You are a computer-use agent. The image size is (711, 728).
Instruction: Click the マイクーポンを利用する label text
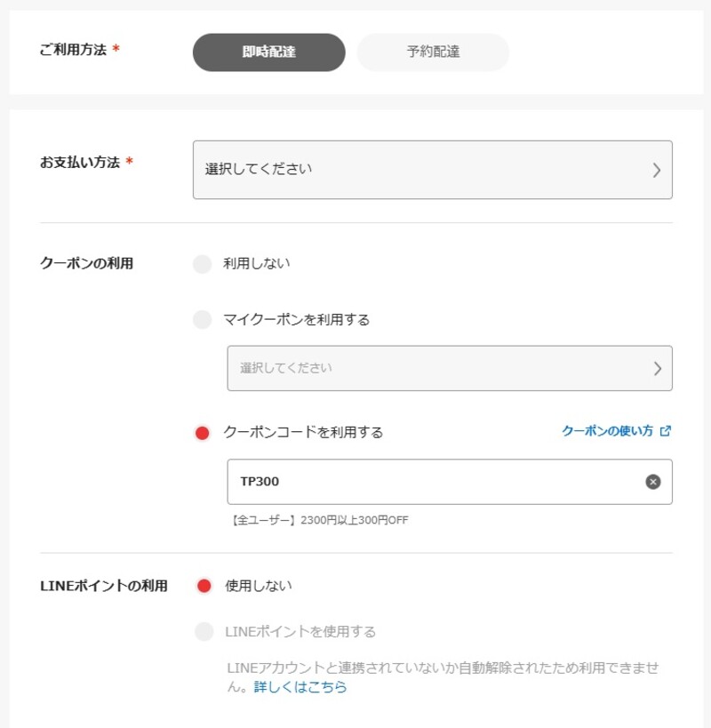(x=297, y=319)
